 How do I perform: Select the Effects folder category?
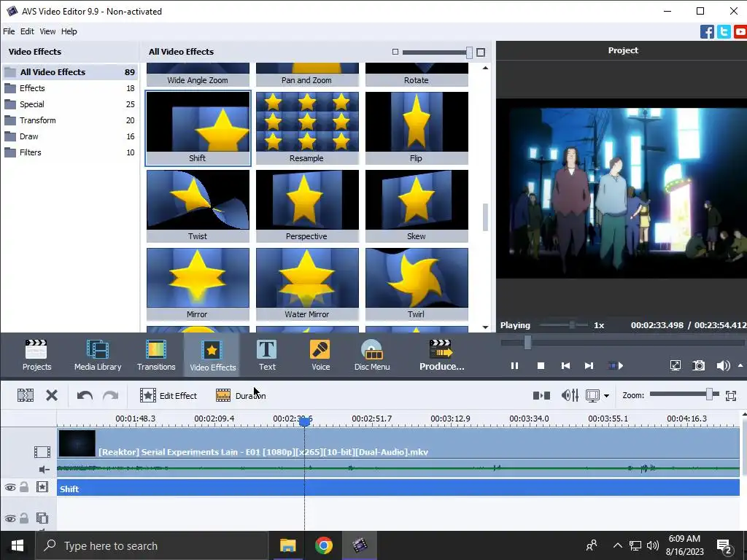pyautogui.click(x=69, y=88)
